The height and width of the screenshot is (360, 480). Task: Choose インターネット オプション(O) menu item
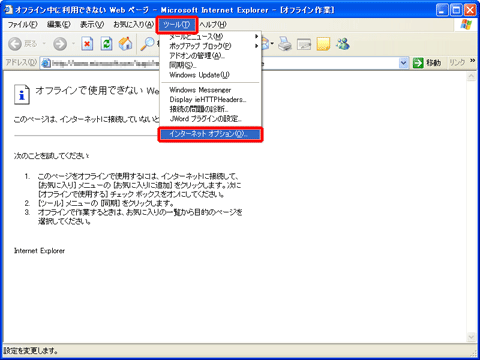tap(210, 134)
